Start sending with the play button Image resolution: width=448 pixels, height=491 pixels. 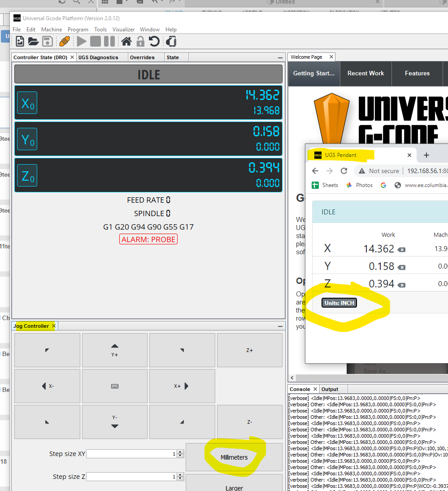(x=82, y=41)
